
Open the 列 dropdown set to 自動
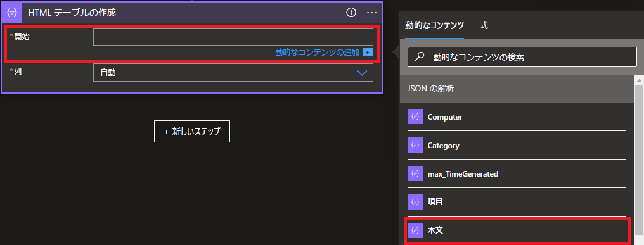pos(233,73)
